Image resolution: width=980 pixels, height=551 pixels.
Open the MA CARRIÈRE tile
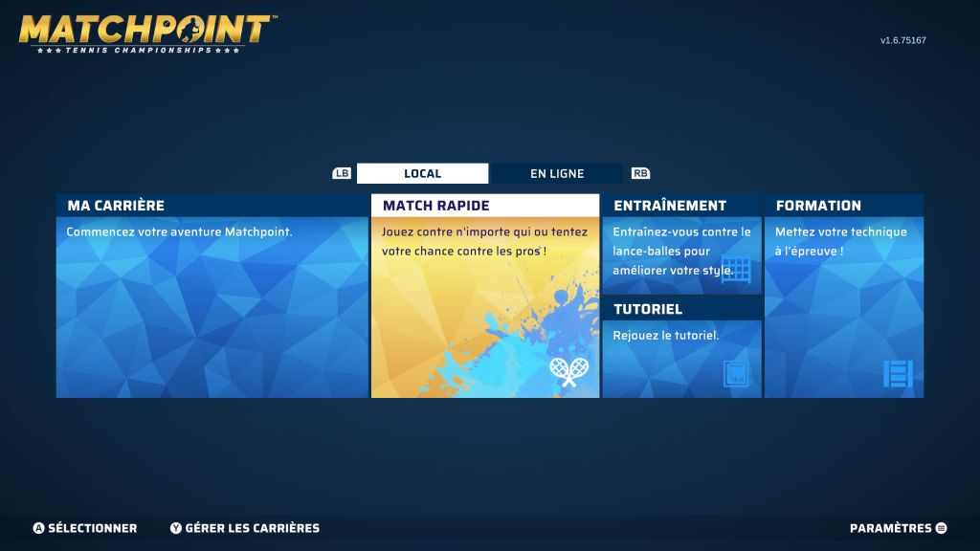point(212,296)
